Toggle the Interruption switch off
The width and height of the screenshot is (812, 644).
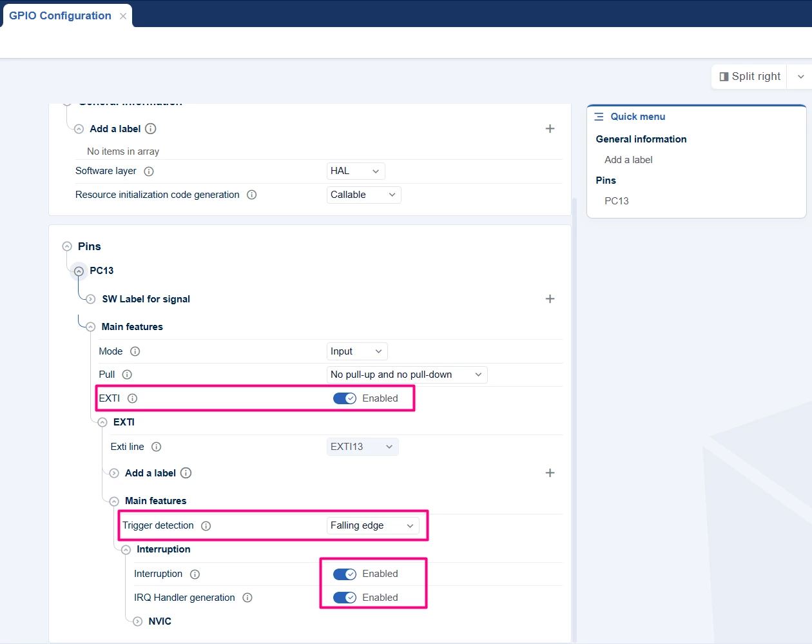coord(345,574)
